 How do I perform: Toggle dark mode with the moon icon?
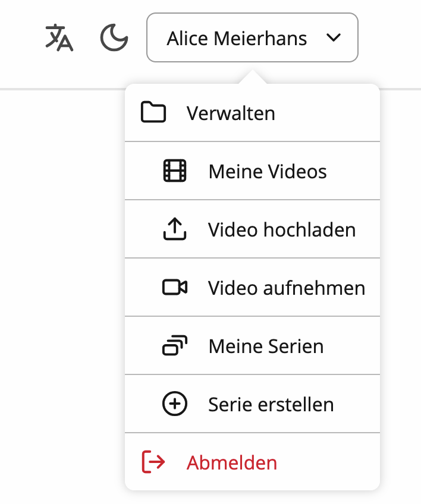pos(114,38)
